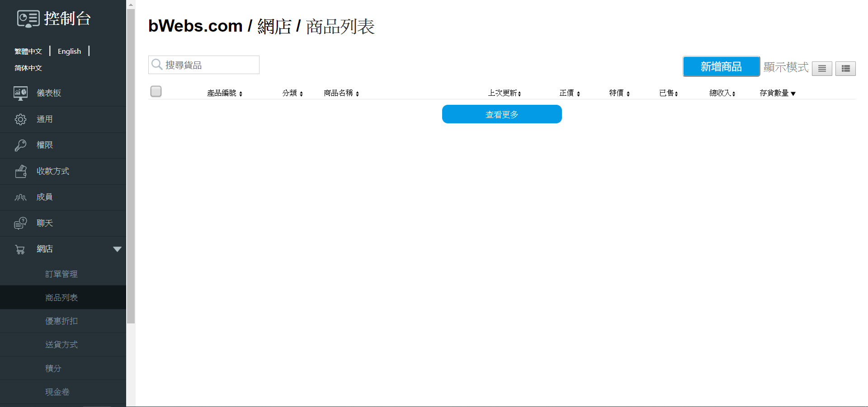The height and width of the screenshot is (407, 868).
Task: Click the members icon for 成員
Action: tap(20, 197)
